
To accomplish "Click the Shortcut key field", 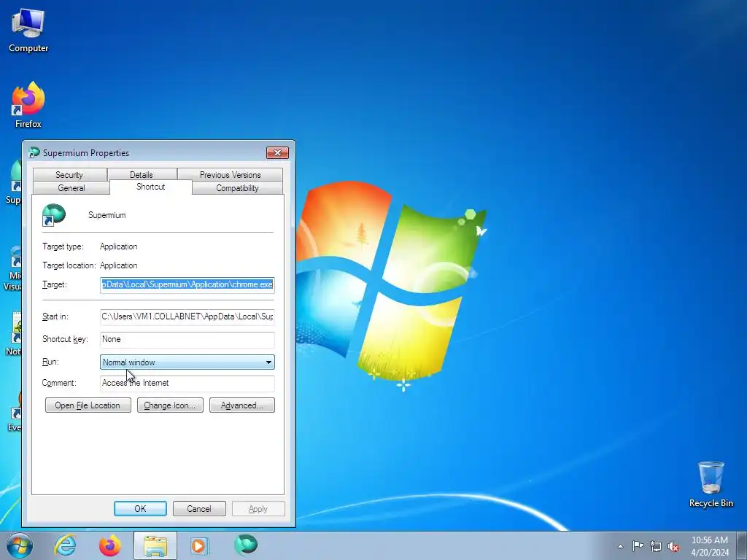I will click(187, 340).
